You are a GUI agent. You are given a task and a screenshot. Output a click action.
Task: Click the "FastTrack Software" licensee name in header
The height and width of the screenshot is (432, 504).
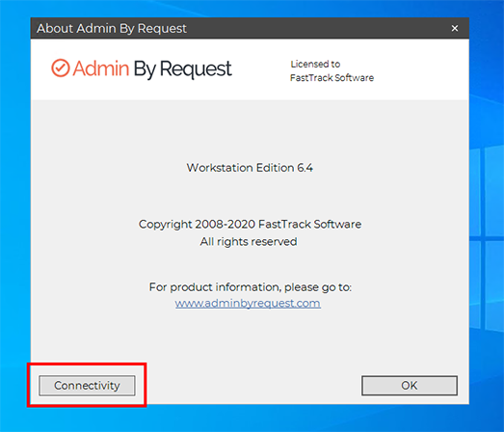pos(332,78)
